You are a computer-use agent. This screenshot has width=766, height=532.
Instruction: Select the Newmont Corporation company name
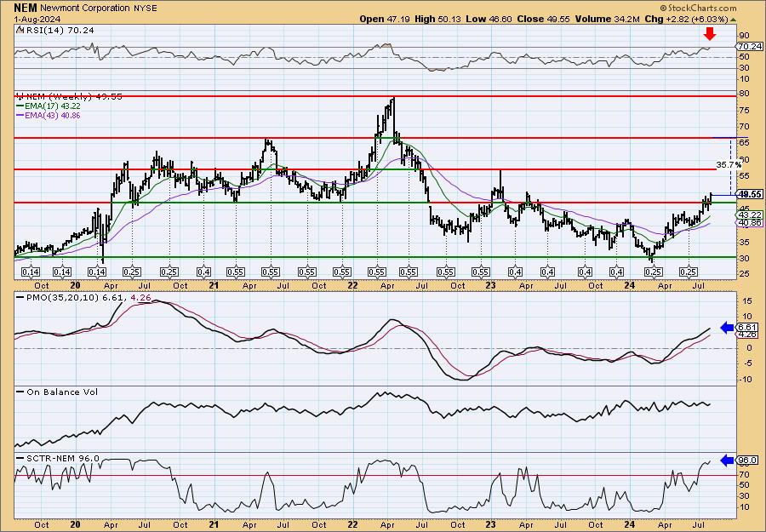coord(85,9)
